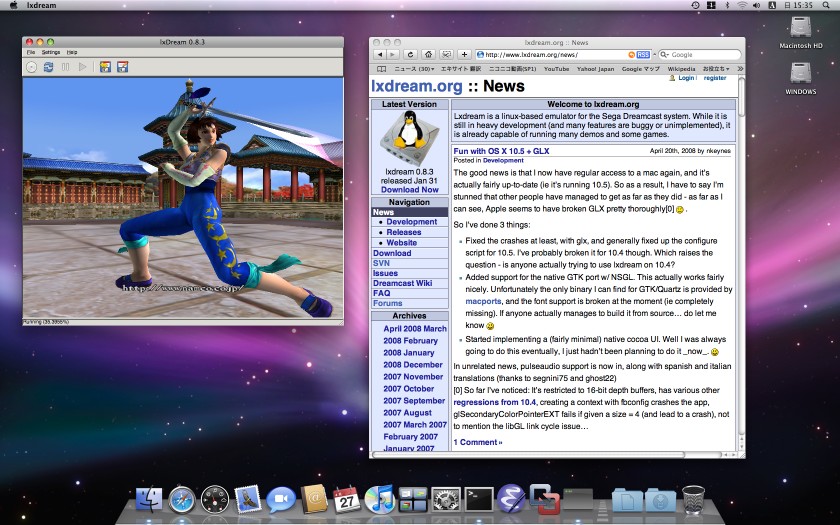The height and width of the screenshot is (525, 840).
Task: Click the Save state icon in lxDream toolbar
Action: 123,67
